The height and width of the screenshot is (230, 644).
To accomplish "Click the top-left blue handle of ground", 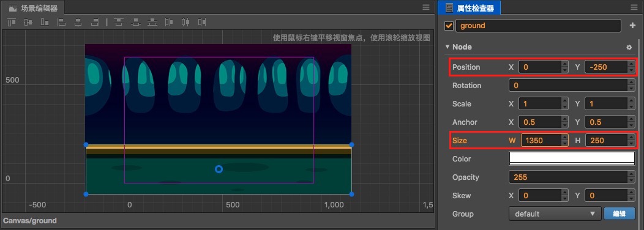I will [86, 144].
